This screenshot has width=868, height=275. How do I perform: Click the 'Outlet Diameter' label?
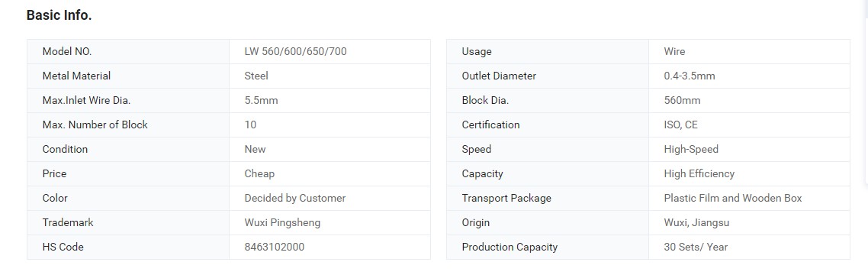coord(499,76)
